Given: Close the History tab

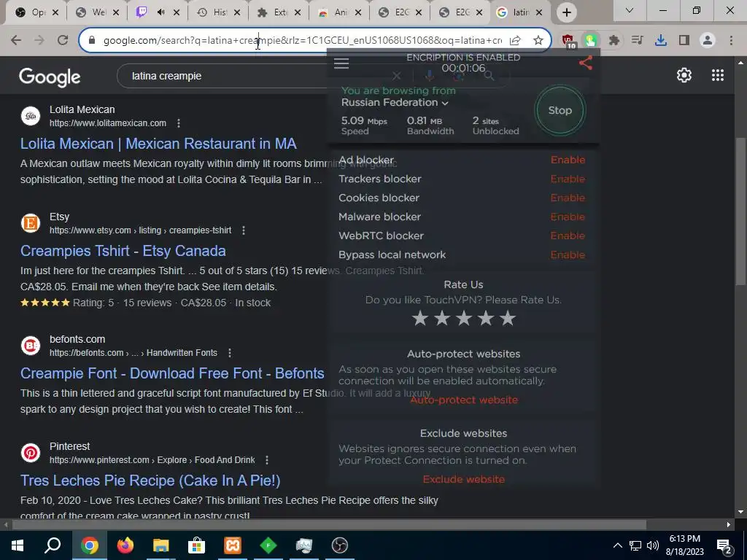Looking at the screenshot, I should pos(237,13).
